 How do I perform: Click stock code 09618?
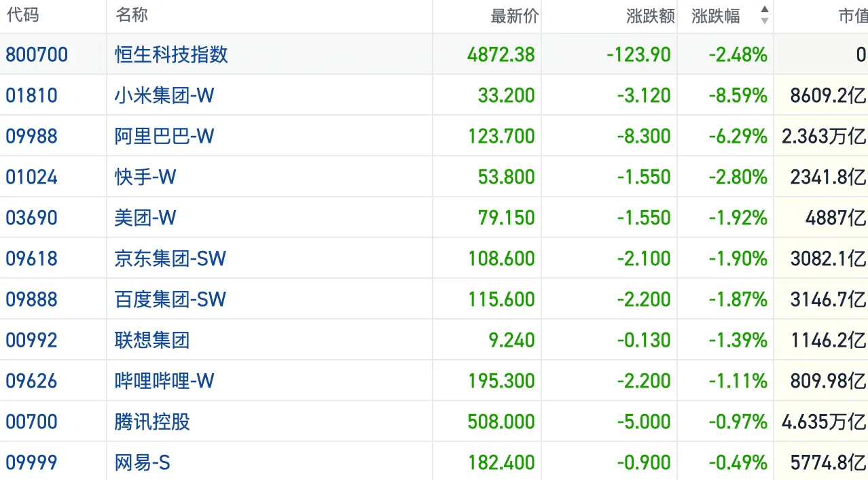pyautogui.click(x=31, y=258)
